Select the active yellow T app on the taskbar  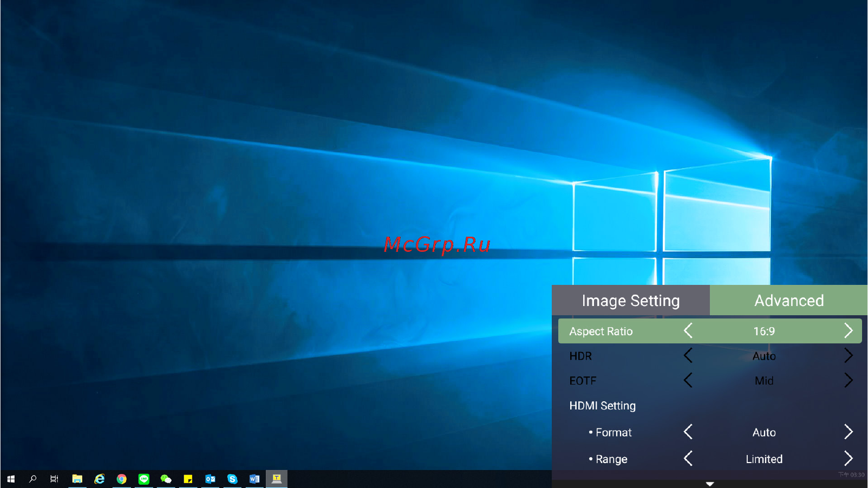point(277,479)
